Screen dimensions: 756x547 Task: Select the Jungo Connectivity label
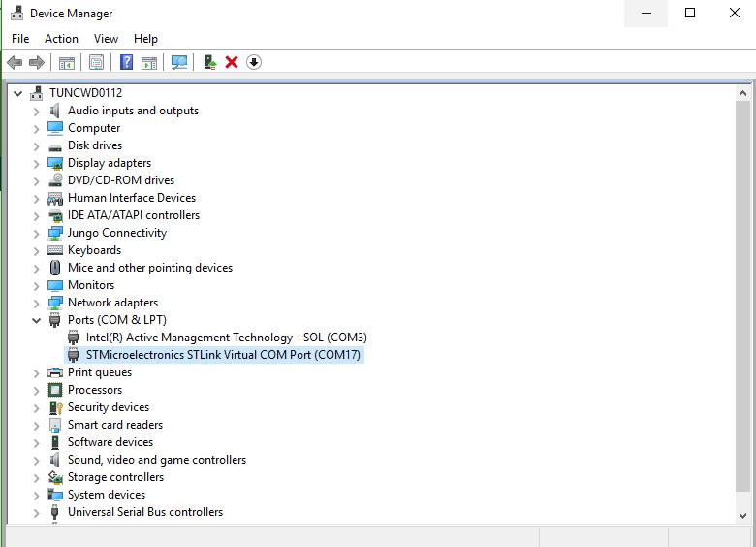(117, 233)
